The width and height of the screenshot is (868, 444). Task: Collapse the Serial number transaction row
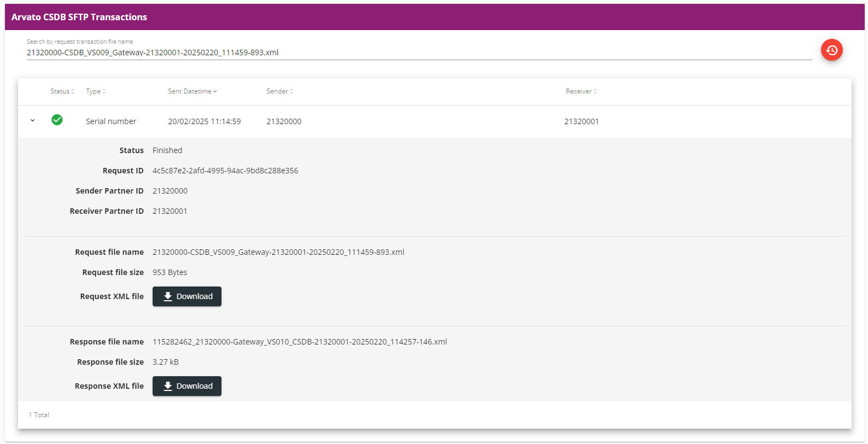tap(33, 120)
